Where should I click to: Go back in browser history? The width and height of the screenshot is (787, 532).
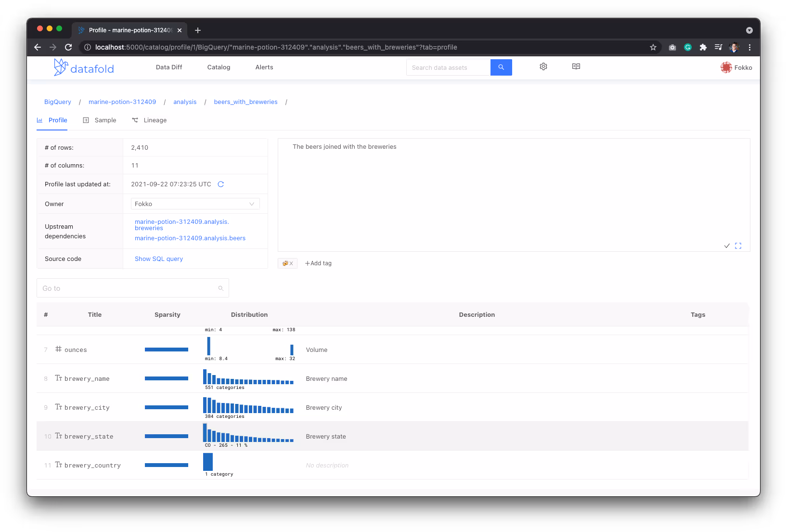[x=38, y=47]
